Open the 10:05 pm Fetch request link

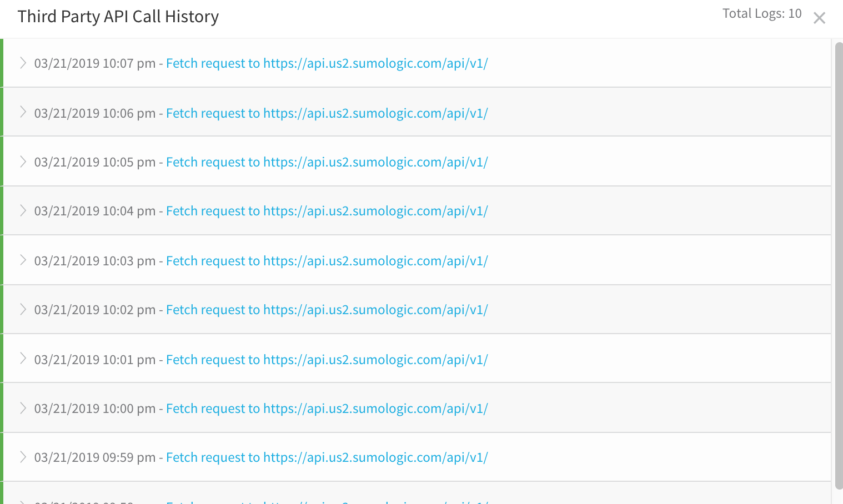(x=327, y=162)
